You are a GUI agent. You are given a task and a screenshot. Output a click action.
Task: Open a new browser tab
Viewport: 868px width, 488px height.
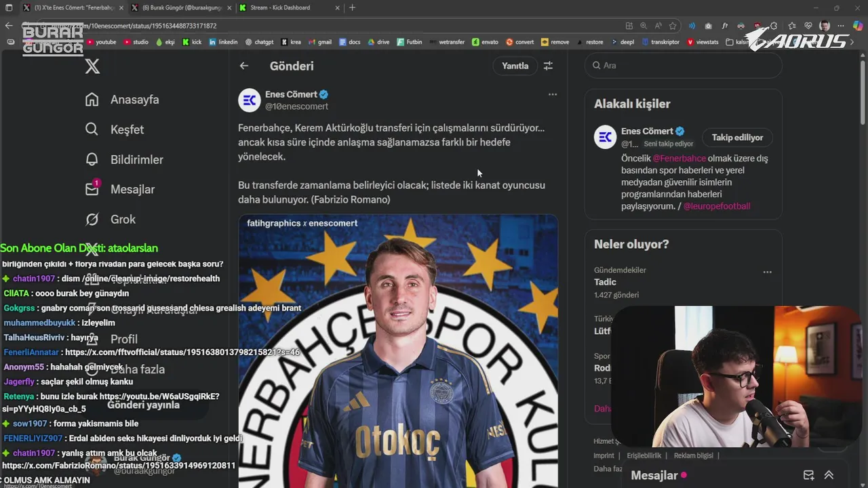[x=352, y=7]
